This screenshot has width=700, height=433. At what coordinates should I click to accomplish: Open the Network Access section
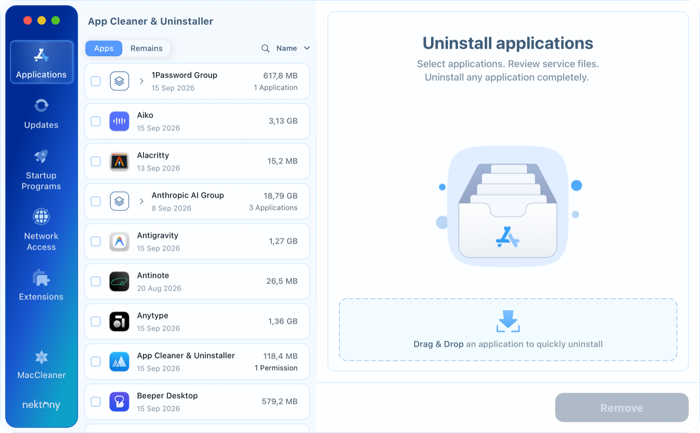[x=41, y=230]
